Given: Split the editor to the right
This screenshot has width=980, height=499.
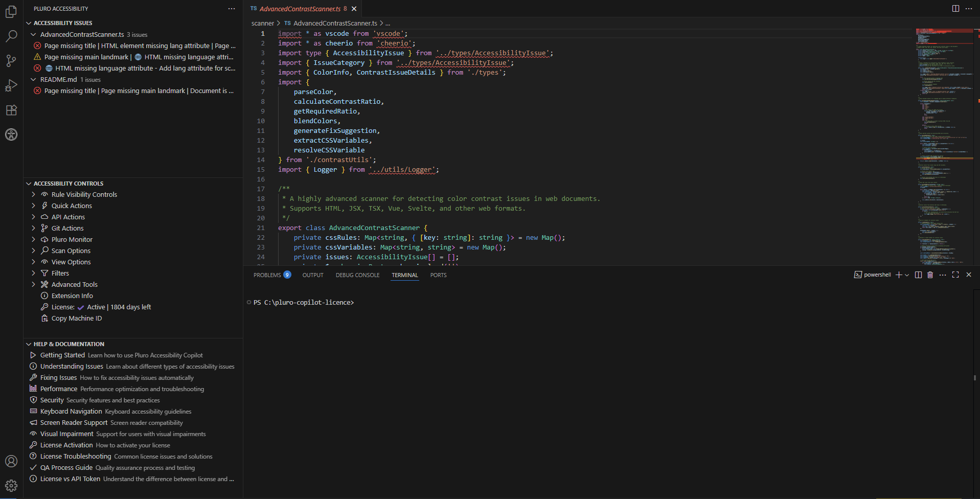Looking at the screenshot, I should pos(955,8).
